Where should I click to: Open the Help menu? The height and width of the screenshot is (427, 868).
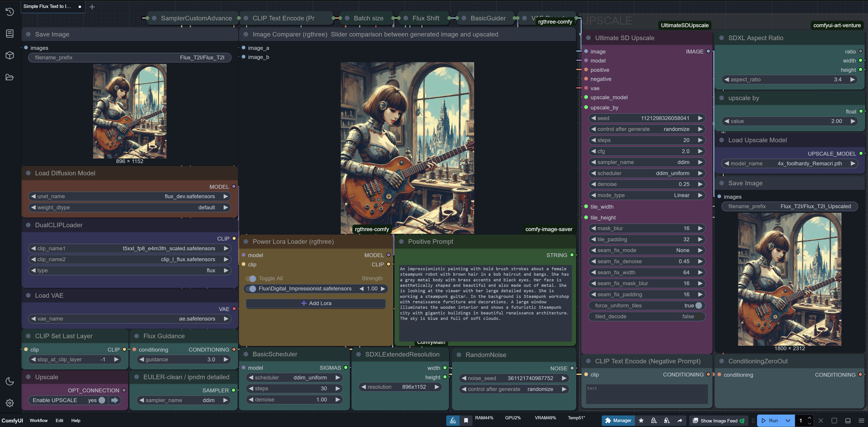[x=75, y=420]
